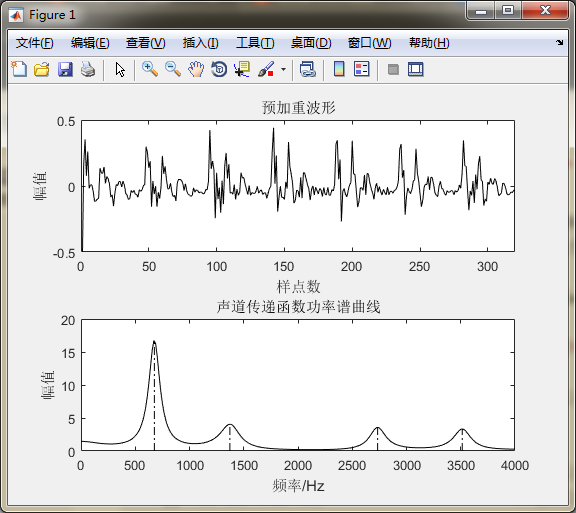Click the title 声道传递函数功率谱曲线

298,306
